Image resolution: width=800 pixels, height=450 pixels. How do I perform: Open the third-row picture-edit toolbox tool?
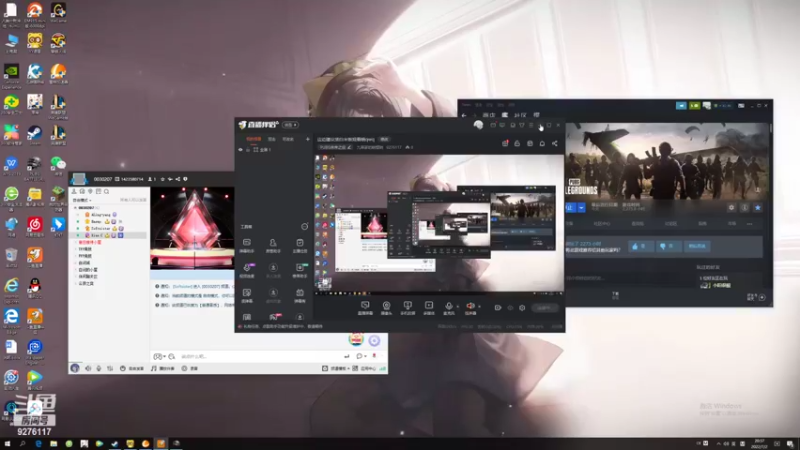click(x=247, y=295)
